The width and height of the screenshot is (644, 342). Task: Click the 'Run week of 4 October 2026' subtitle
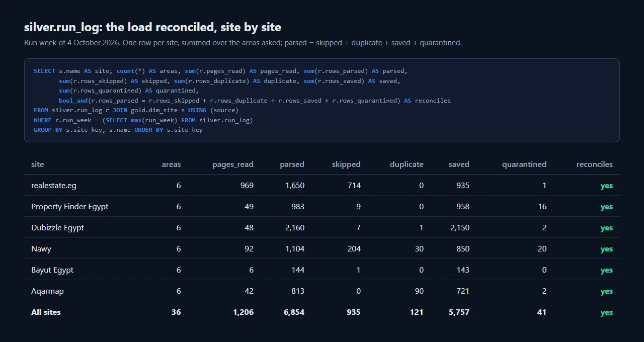tap(71, 43)
